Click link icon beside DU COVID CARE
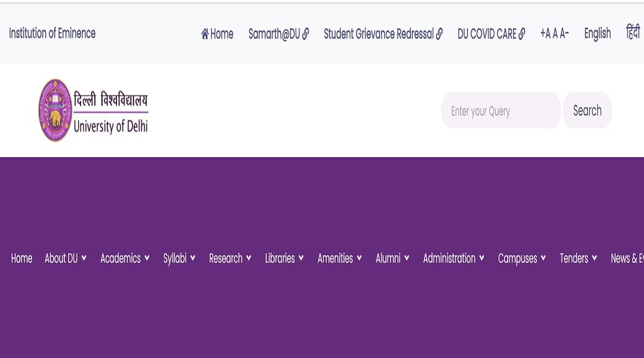 521,34
